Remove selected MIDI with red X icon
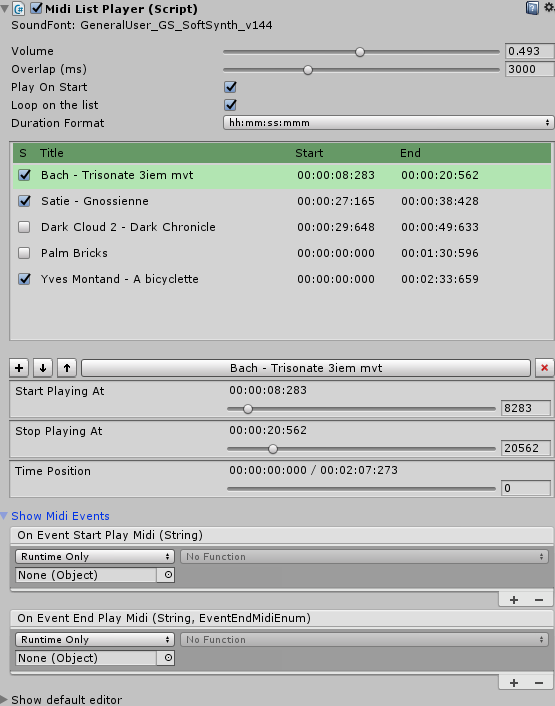This screenshot has height=706, width=555. [544, 368]
